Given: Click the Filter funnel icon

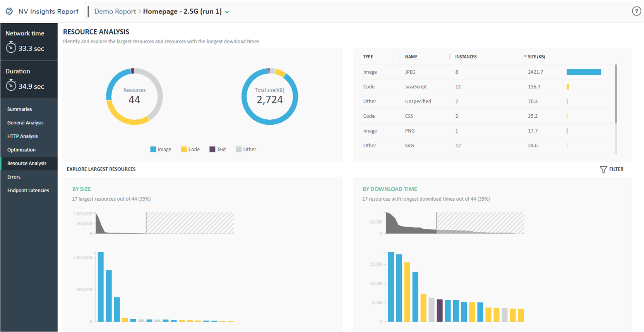Looking at the screenshot, I should [603, 169].
